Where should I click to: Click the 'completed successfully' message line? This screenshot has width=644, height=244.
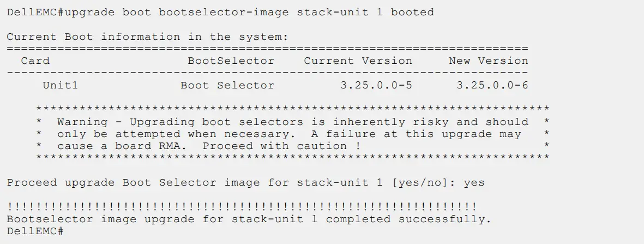(x=249, y=219)
